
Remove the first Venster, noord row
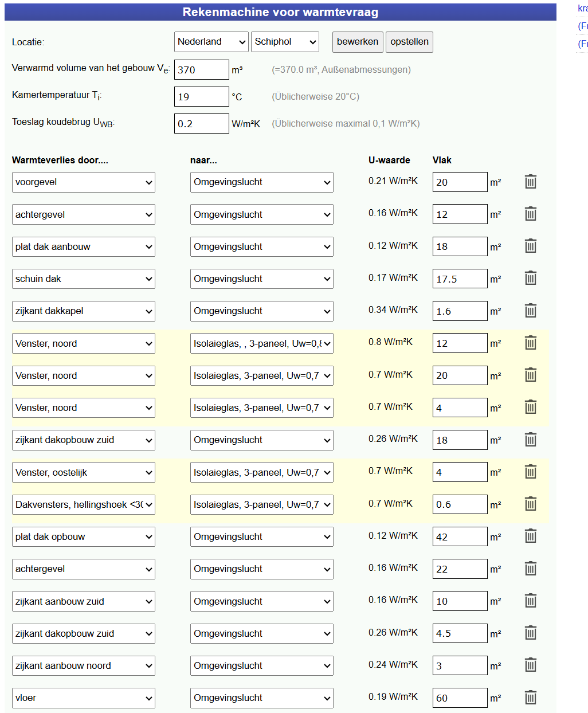530,343
